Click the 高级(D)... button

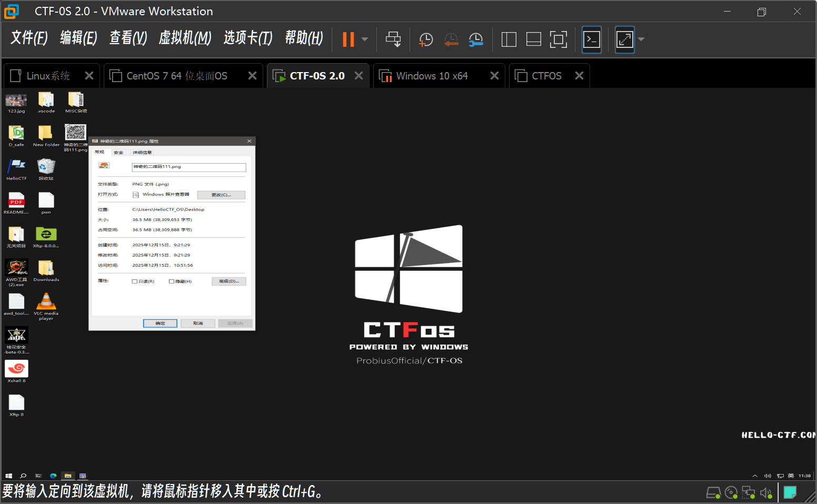pyautogui.click(x=229, y=281)
